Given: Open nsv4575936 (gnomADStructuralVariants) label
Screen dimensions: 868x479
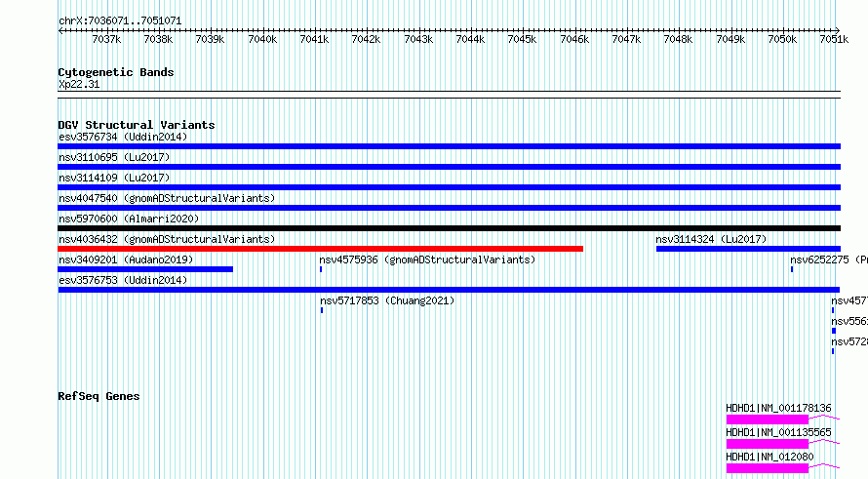Looking at the screenshot, I should [427, 259].
